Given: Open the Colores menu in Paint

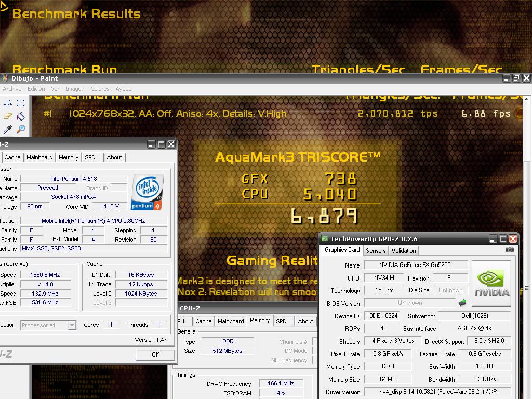Looking at the screenshot, I should (x=100, y=89).
